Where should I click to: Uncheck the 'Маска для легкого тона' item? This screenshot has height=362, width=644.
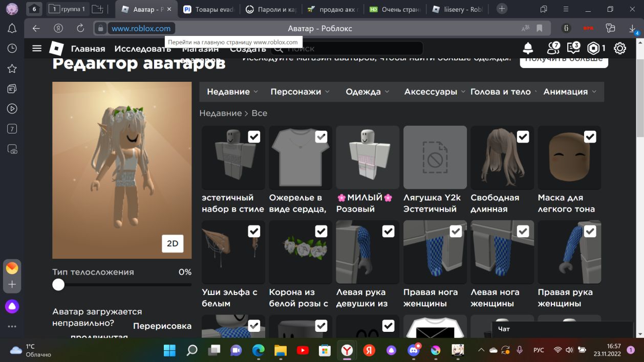(590, 137)
